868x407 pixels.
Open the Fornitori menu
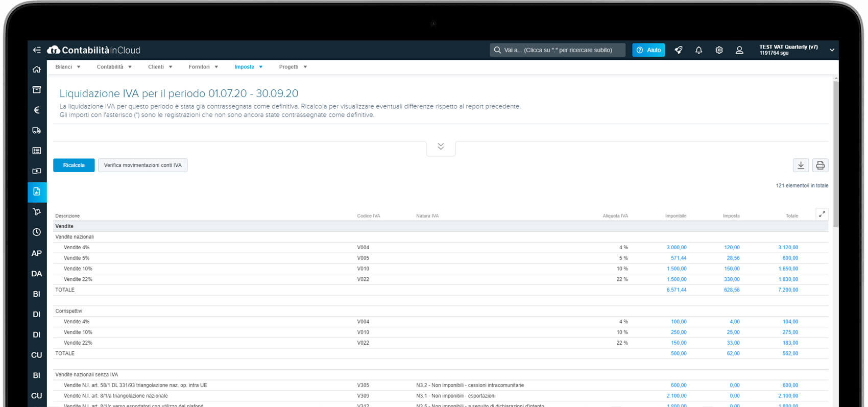[x=203, y=67]
